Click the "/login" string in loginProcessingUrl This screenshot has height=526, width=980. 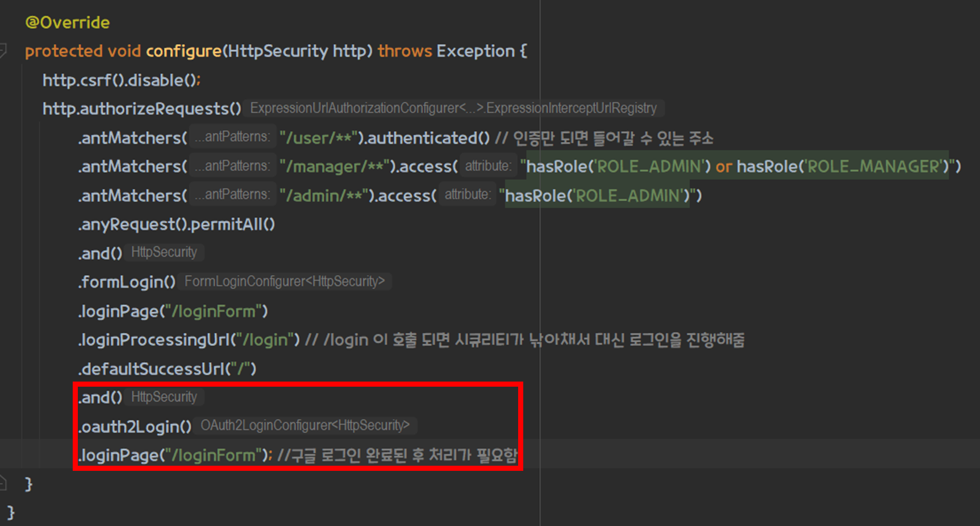(x=265, y=340)
